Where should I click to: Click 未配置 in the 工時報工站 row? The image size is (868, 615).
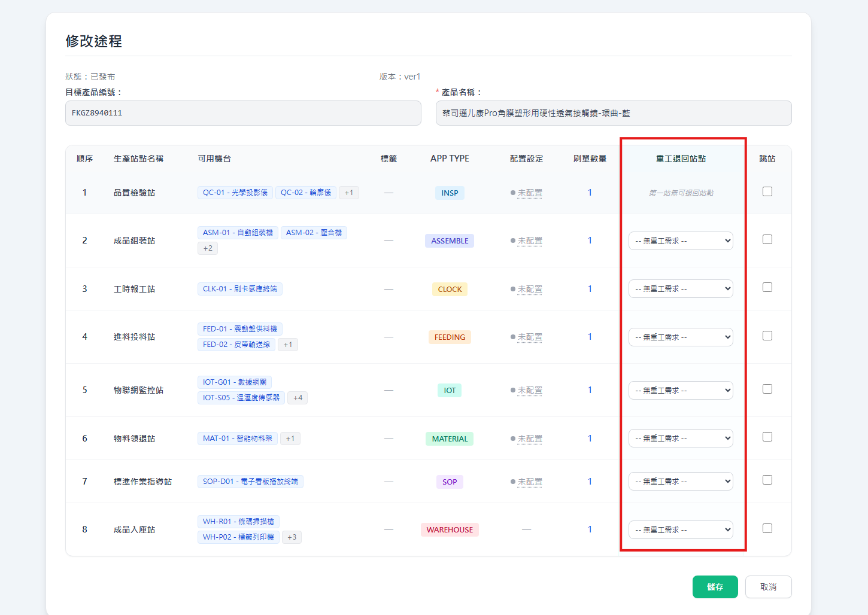pos(530,289)
